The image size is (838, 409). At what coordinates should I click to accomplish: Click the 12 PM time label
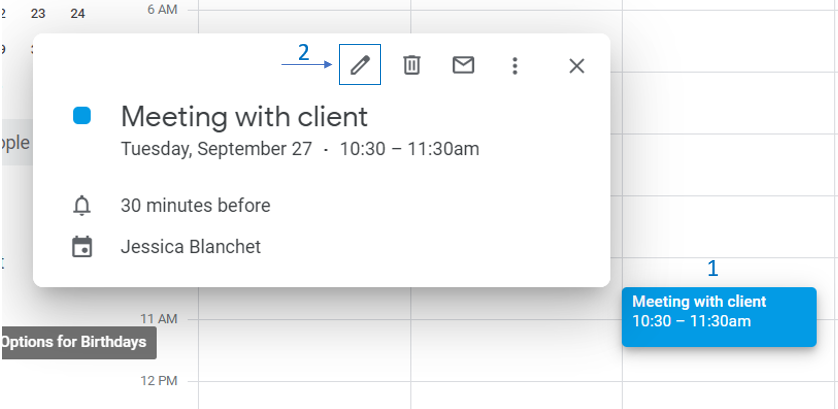158,381
